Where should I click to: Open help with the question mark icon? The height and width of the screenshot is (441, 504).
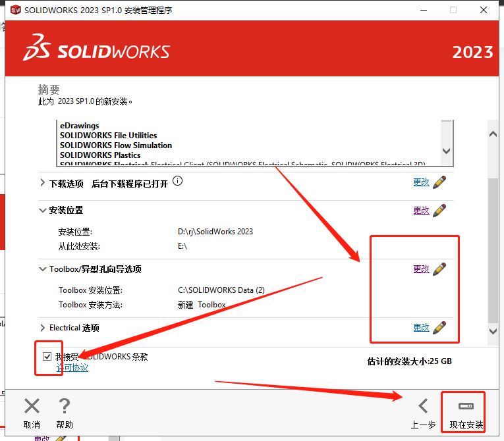[65, 406]
